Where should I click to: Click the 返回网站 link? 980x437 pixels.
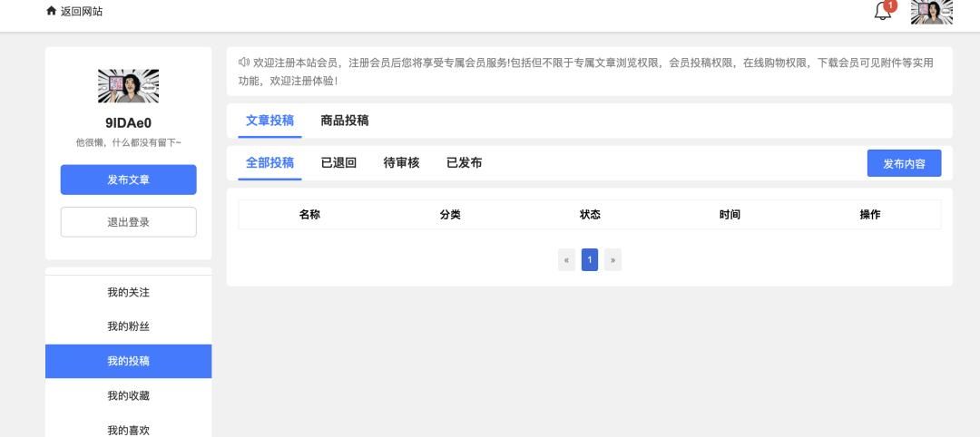[81, 12]
